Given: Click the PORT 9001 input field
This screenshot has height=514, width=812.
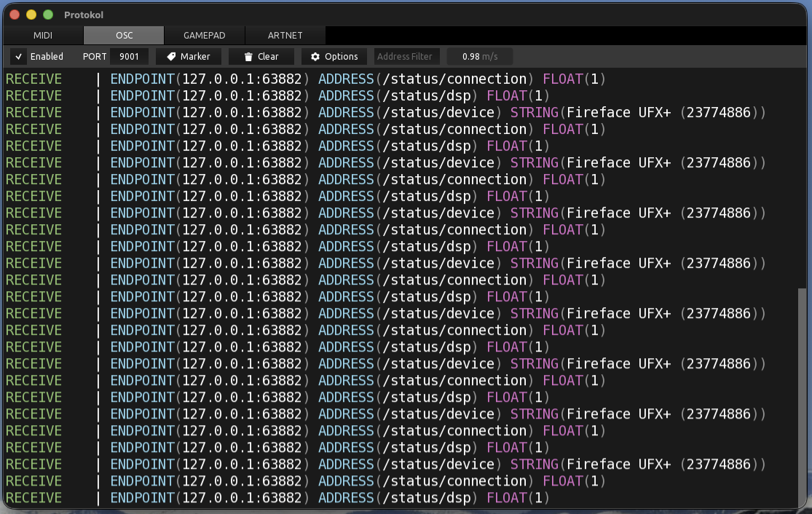Looking at the screenshot, I should [x=129, y=56].
